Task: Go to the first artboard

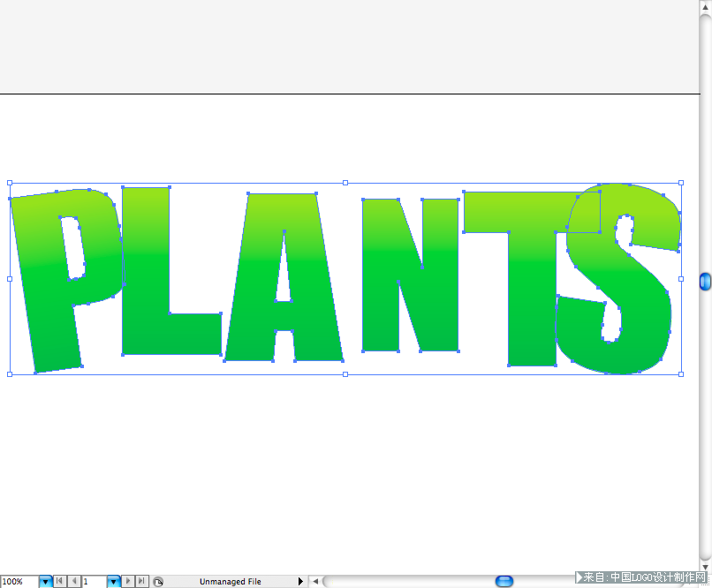Action: click(x=59, y=581)
